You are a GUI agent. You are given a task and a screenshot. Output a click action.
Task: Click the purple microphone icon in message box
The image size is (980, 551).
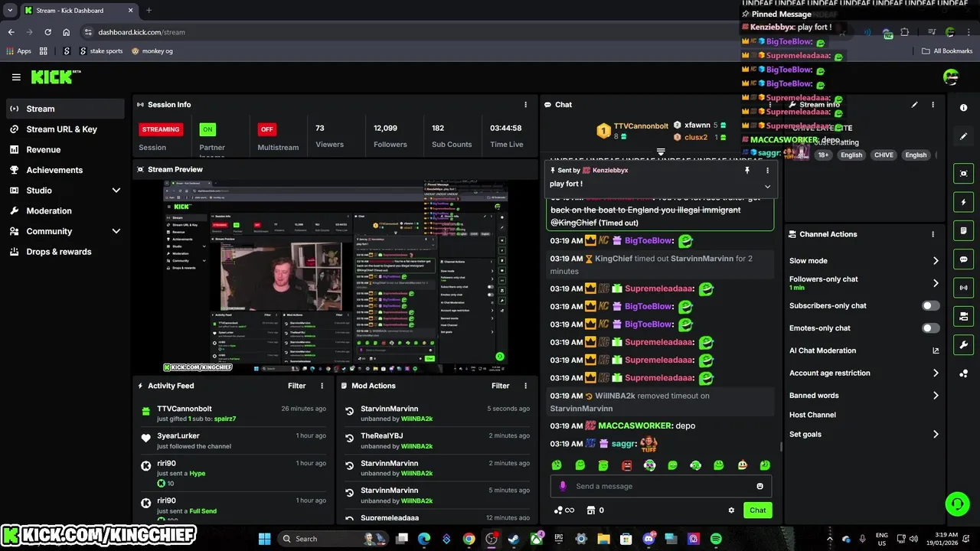click(x=563, y=486)
